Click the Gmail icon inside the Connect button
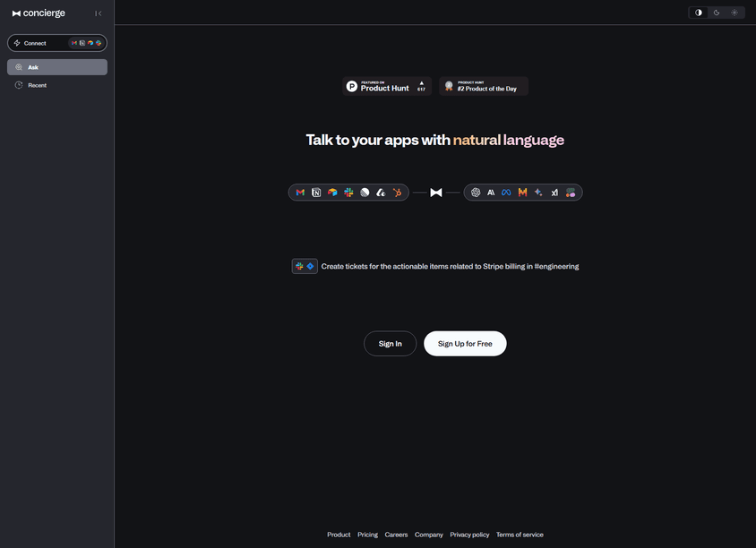756x548 pixels. pos(74,43)
